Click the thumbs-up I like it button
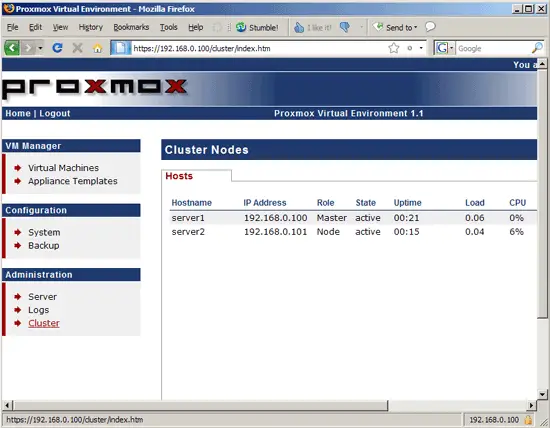 313,27
